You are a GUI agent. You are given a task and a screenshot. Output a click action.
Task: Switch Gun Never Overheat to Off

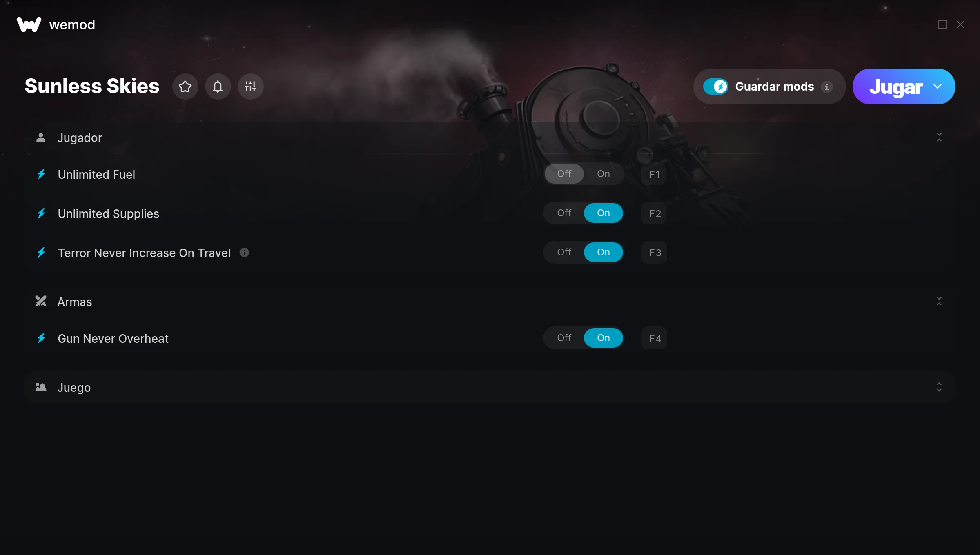pyautogui.click(x=564, y=338)
